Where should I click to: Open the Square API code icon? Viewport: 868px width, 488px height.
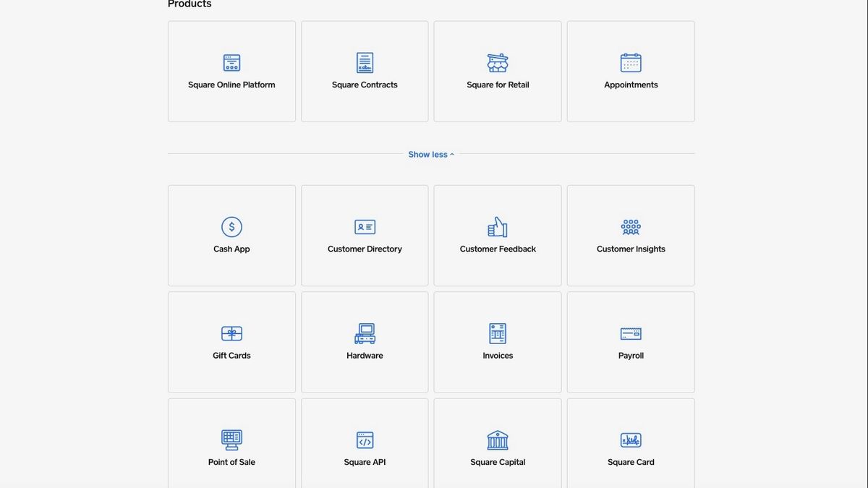(365, 440)
